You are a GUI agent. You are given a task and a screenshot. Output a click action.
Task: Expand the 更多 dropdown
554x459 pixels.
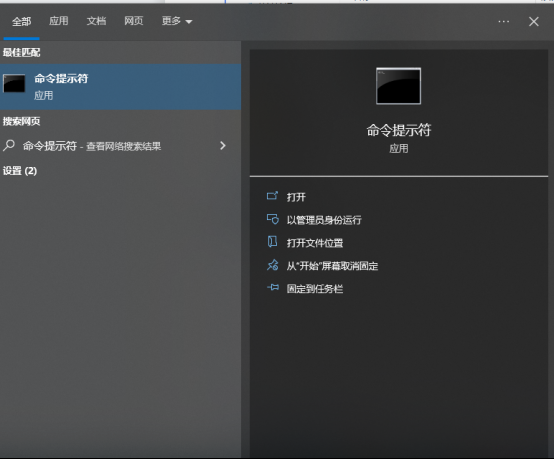(x=177, y=21)
